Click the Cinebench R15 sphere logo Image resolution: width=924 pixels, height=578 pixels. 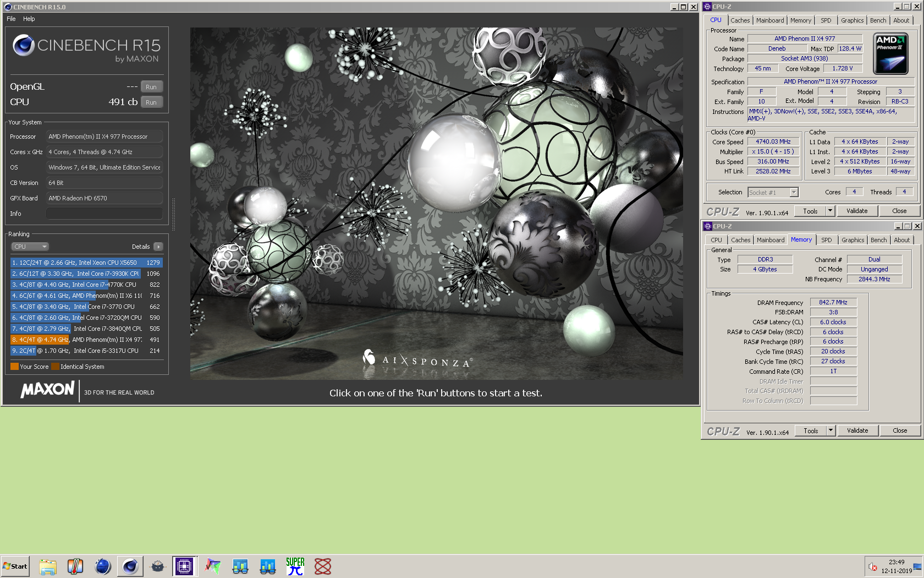(24, 45)
